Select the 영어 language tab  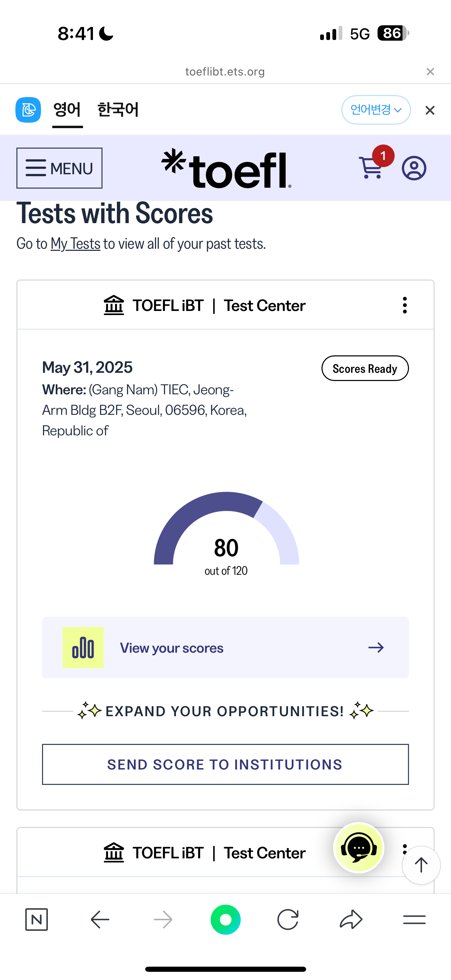coord(67,110)
